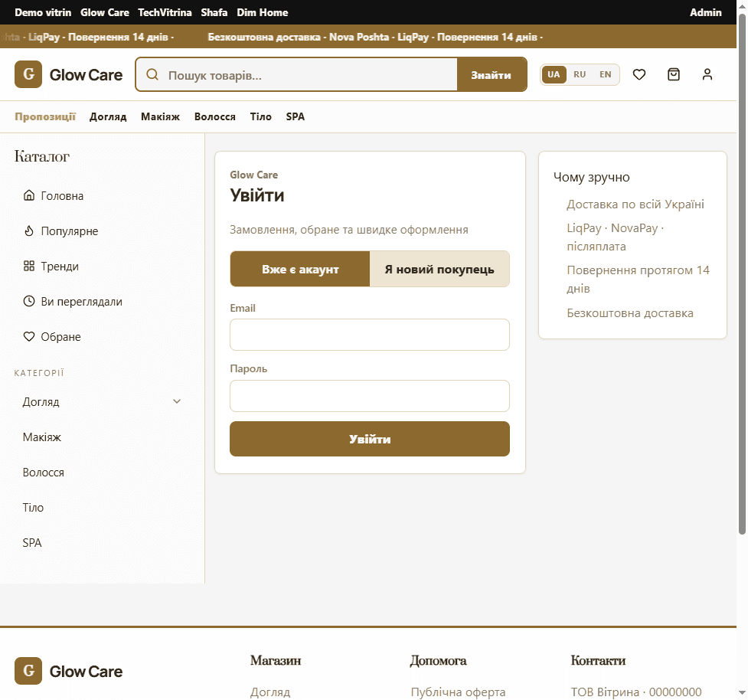The image size is (748, 700).
Task: Switch language to EN
Action: point(606,74)
